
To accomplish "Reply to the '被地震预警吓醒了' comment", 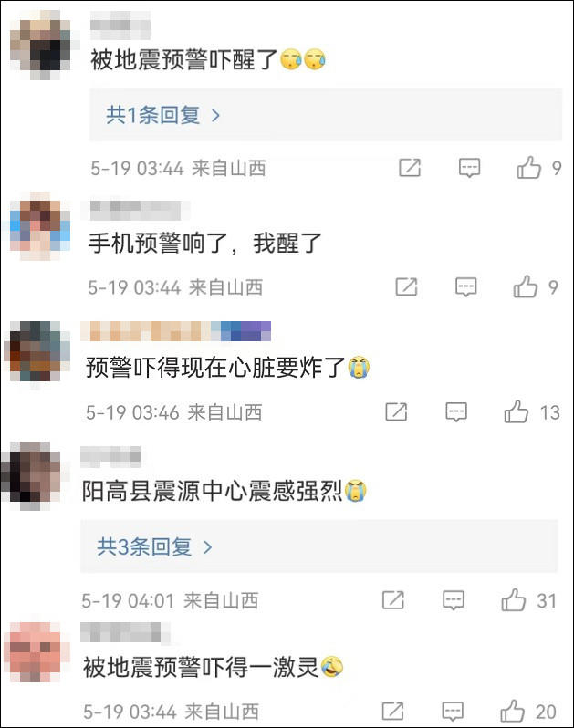I will point(469,168).
